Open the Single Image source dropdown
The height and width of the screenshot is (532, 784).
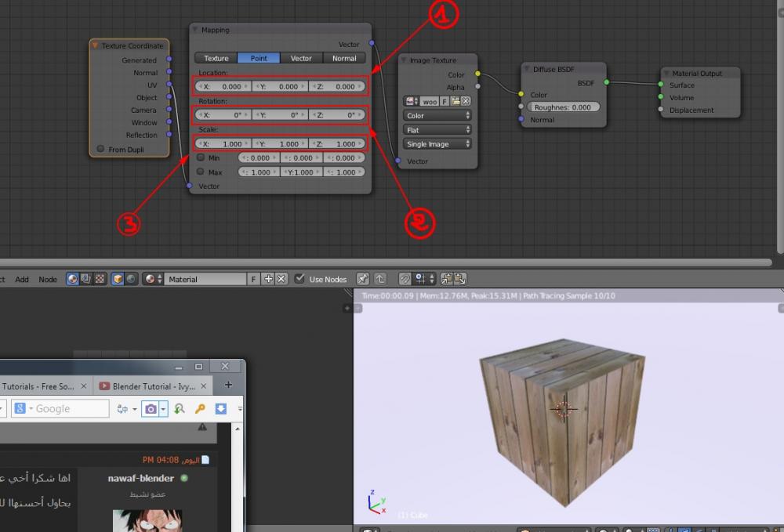point(437,144)
